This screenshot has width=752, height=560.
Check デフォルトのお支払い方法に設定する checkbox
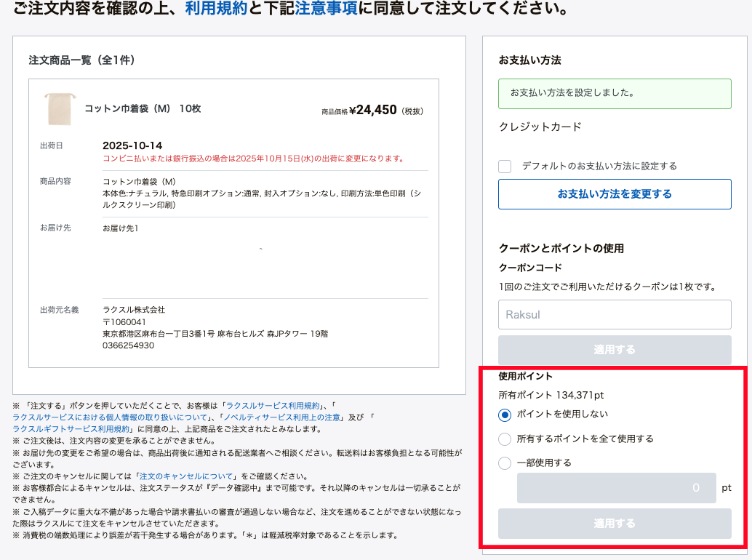pyautogui.click(x=505, y=167)
